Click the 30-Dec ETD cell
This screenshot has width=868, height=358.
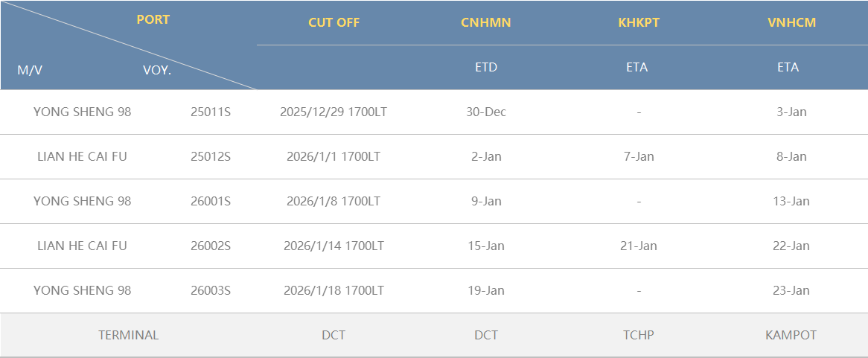[486, 112]
